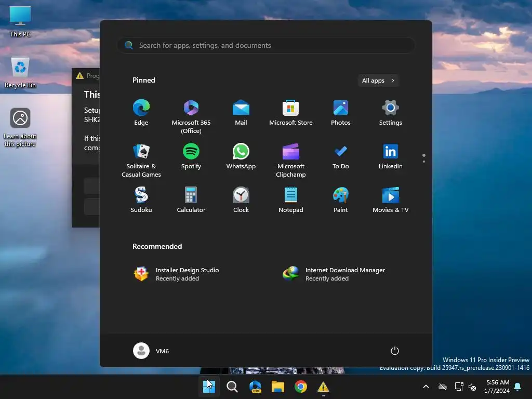Image resolution: width=532 pixels, height=399 pixels.
Task: Go to next pinned apps page dot
Action: tap(424, 162)
